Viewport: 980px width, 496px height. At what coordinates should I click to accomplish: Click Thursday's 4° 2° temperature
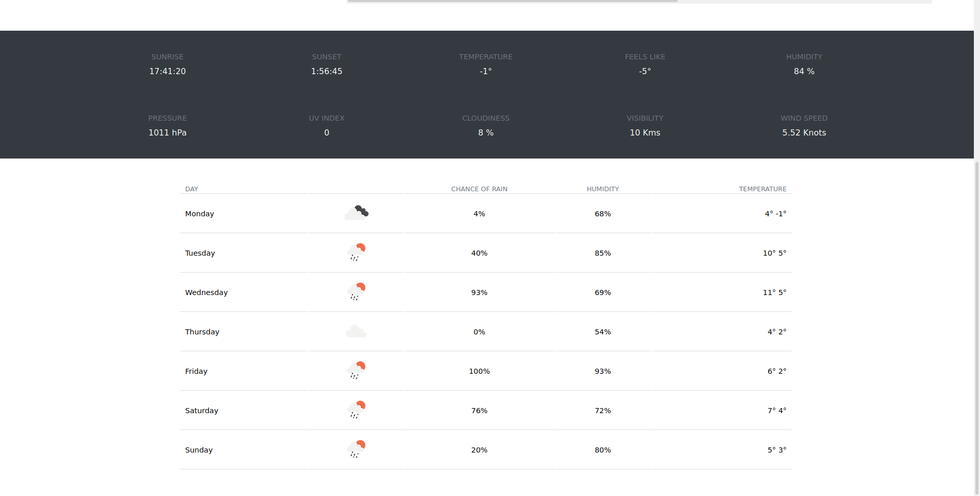coord(777,332)
